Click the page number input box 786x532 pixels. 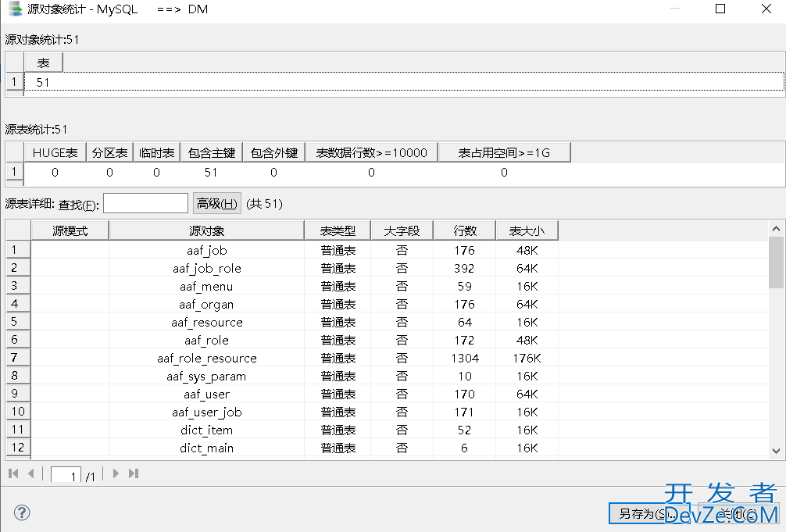[66, 474]
